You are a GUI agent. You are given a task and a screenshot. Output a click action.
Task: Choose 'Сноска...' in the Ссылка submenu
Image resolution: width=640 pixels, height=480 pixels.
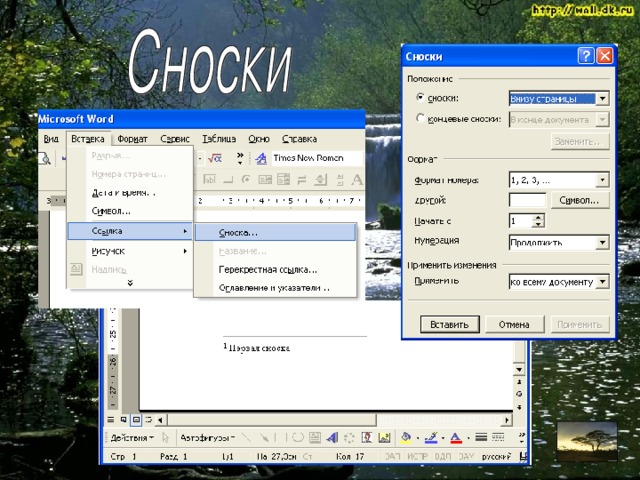(275, 233)
